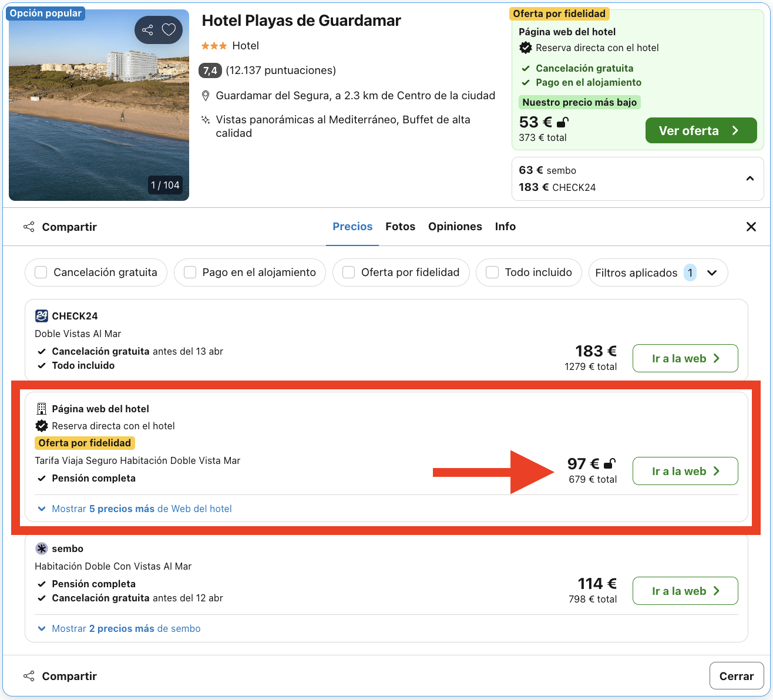Collapse the sembo / CHECK24 price summary chevron
773x700 pixels.
(x=750, y=179)
